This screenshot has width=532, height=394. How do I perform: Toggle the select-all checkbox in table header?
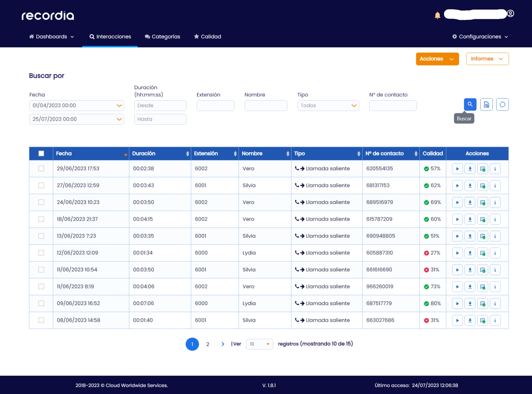click(41, 153)
